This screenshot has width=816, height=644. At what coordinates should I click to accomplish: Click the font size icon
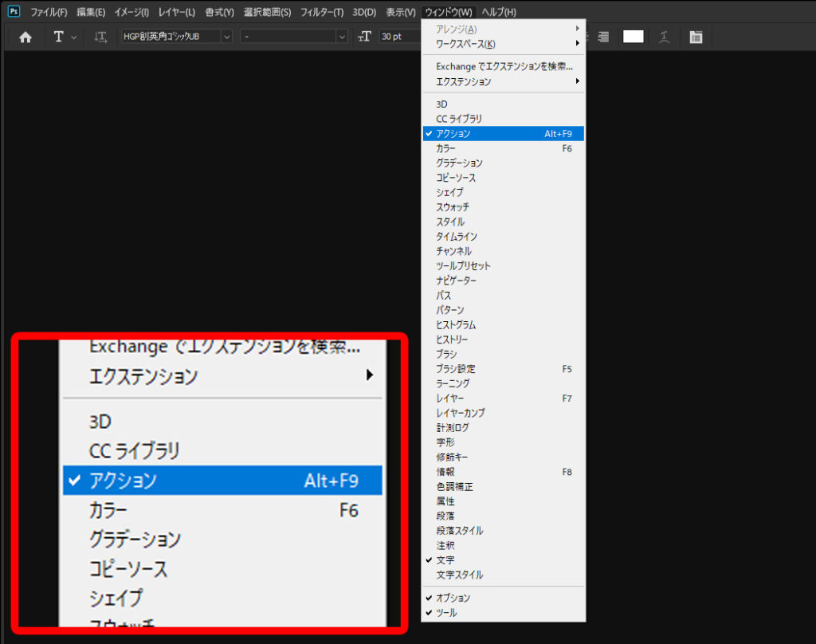click(365, 37)
